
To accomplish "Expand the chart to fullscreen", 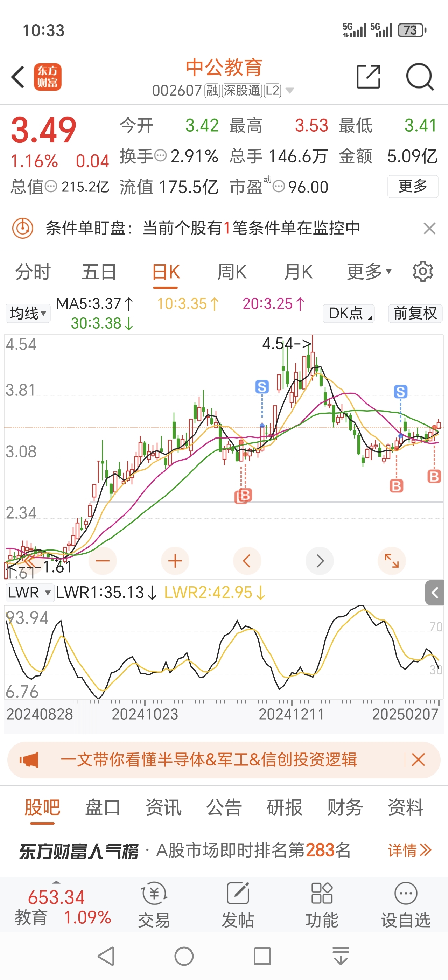I will 392,561.
